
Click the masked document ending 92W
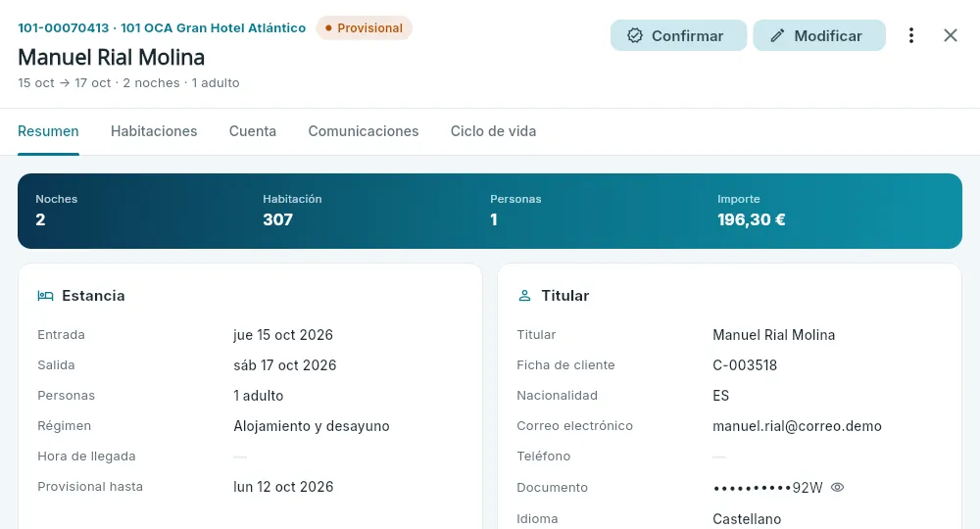[x=767, y=488]
